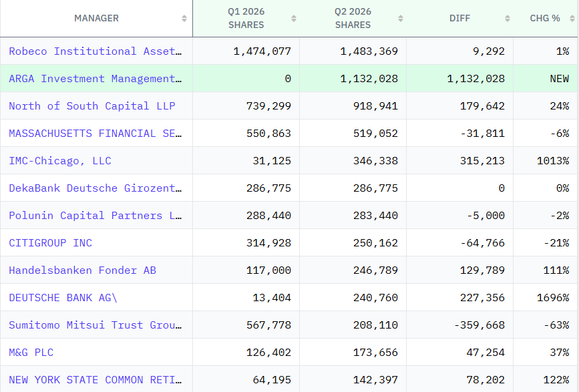Open Sumitomo Mitsui Trust Group link
This screenshot has width=579, height=392.
tap(95, 325)
